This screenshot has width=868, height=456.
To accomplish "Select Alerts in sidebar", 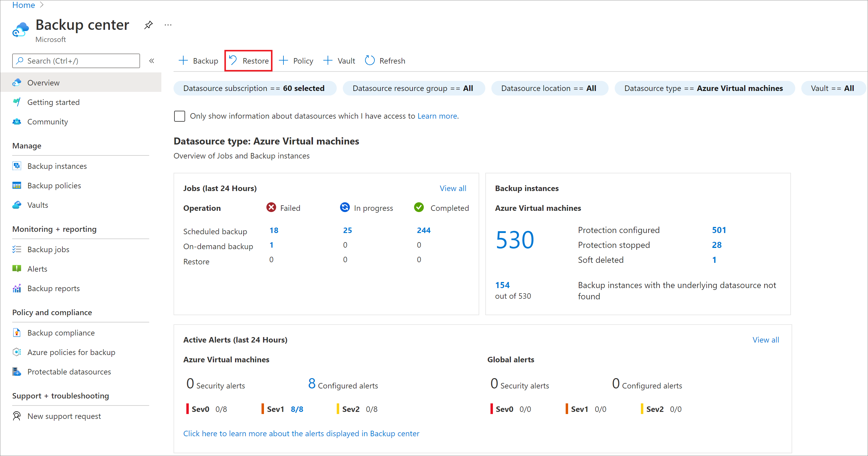I will pos(36,268).
